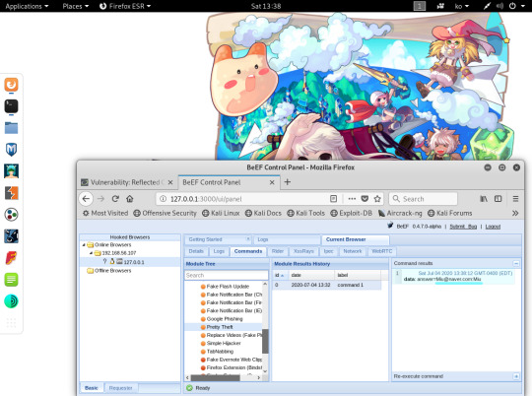
Task: Show Firefox sidebars icon
Action: coord(499,199)
